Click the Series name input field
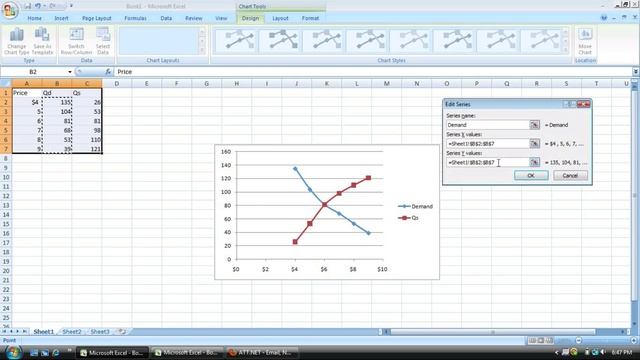640x360 pixels. tap(487, 125)
